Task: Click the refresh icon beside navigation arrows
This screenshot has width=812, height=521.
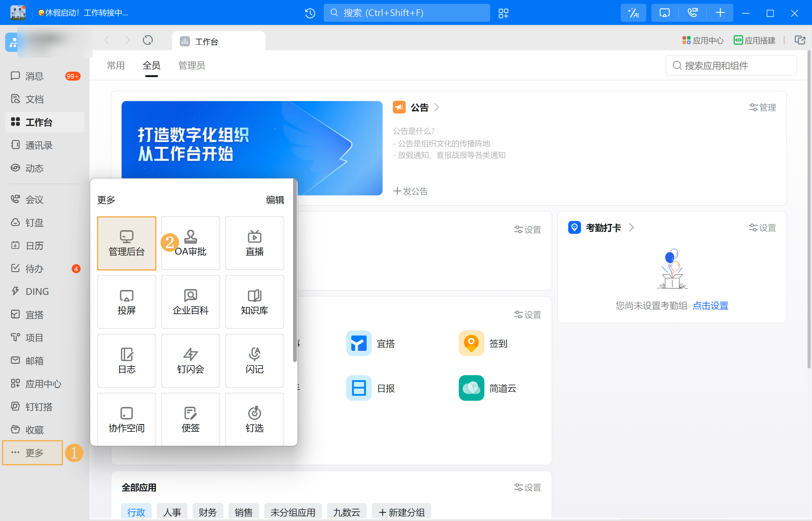Action: coord(148,40)
